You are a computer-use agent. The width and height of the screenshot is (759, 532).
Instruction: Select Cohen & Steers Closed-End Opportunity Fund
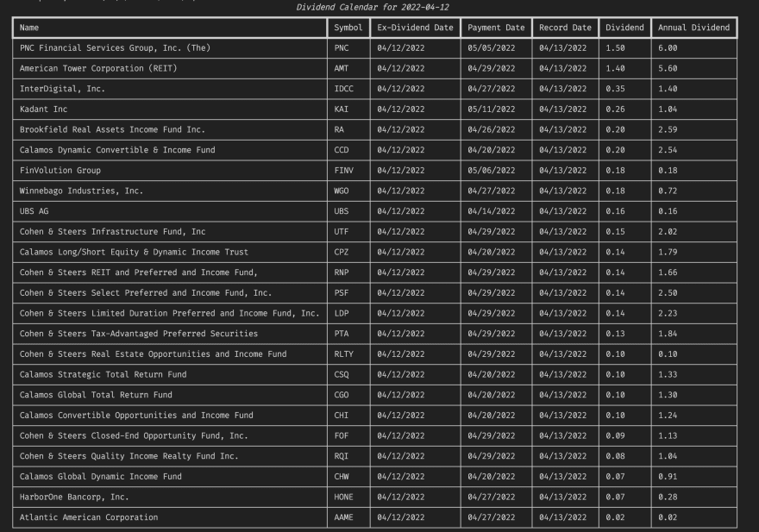point(134,435)
